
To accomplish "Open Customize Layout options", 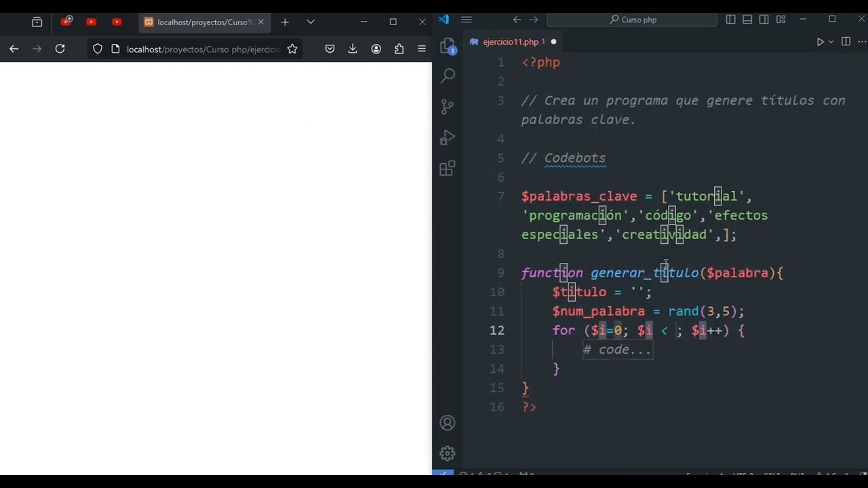I will point(781,20).
